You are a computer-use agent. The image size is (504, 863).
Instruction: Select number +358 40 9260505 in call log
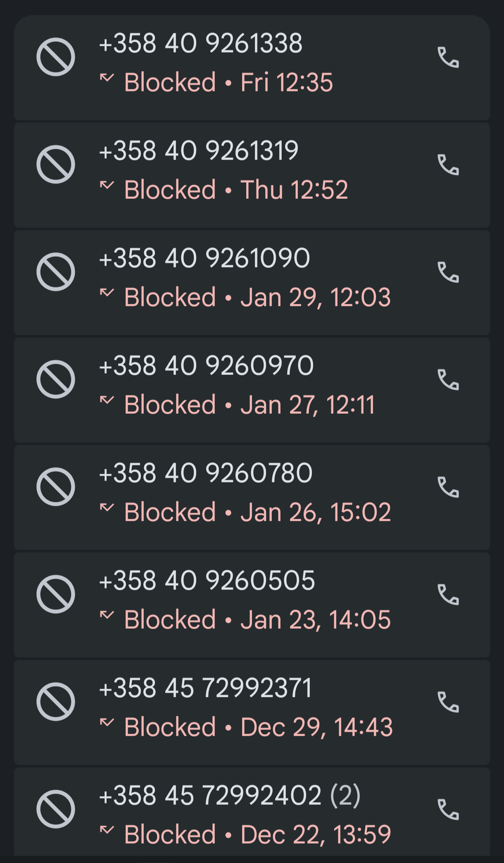pyautogui.click(x=207, y=581)
